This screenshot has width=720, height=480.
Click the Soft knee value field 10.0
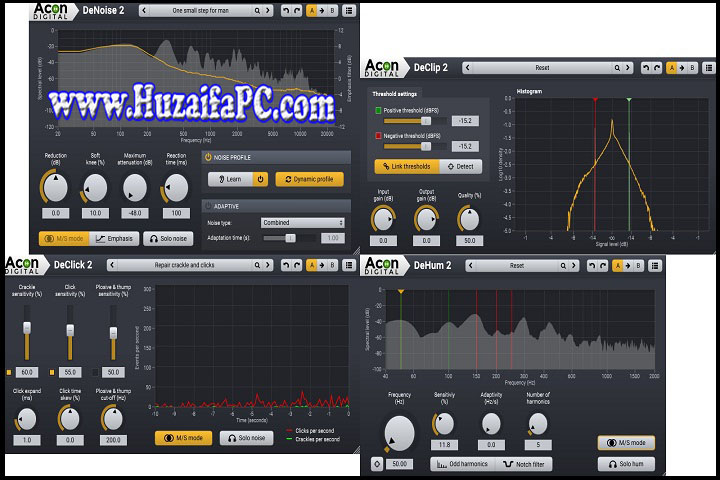(95, 213)
